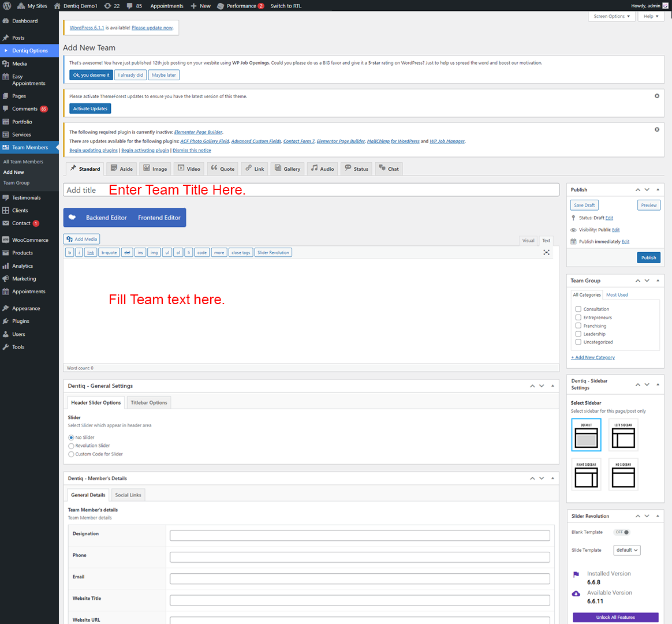This screenshot has width=672, height=624.
Task: Click the comments bubble icon in admin bar
Action: click(130, 6)
